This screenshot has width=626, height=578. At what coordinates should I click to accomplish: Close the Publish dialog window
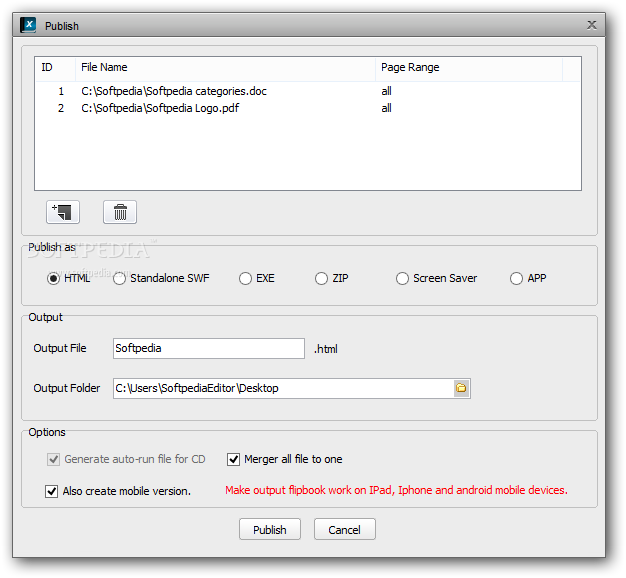click(592, 25)
